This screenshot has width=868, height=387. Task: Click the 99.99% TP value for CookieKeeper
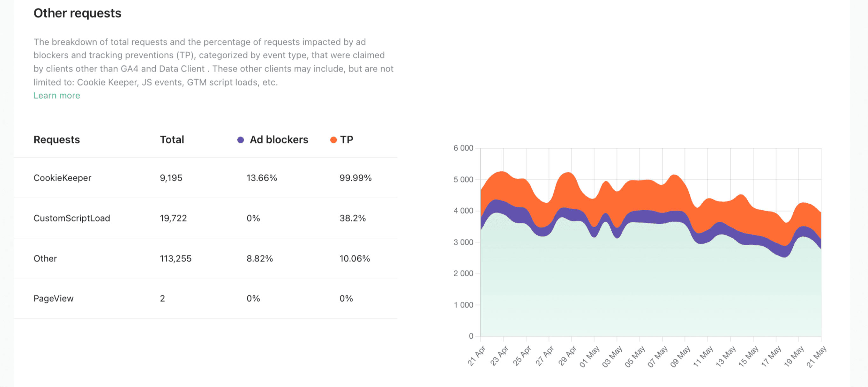[356, 178]
